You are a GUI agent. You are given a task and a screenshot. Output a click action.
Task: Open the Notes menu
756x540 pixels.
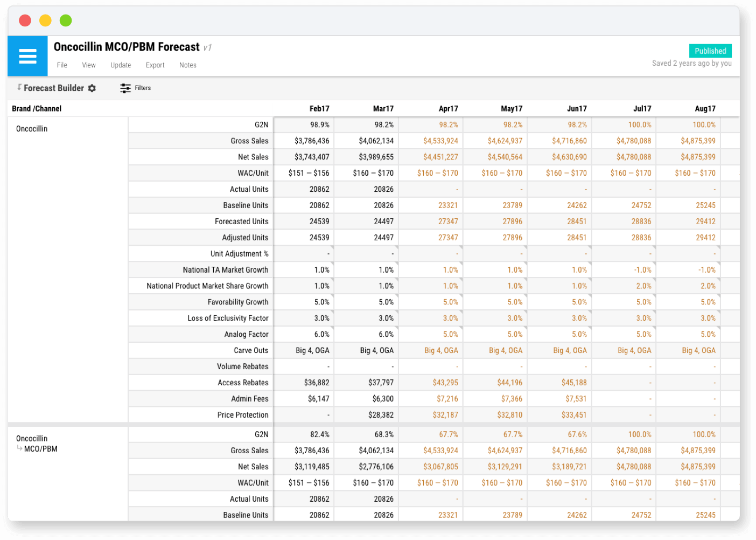coord(187,65)
